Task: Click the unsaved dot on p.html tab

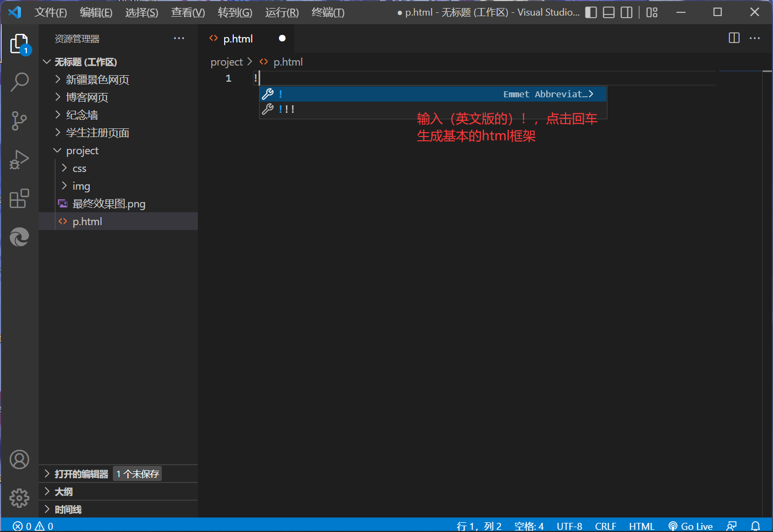Action: (282, 38)
